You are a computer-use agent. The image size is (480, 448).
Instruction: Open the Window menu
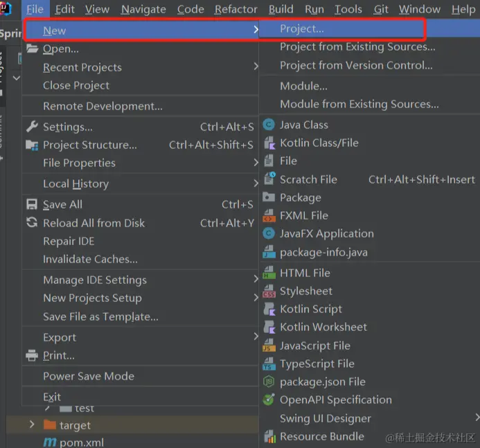click(x=419, y=10)
